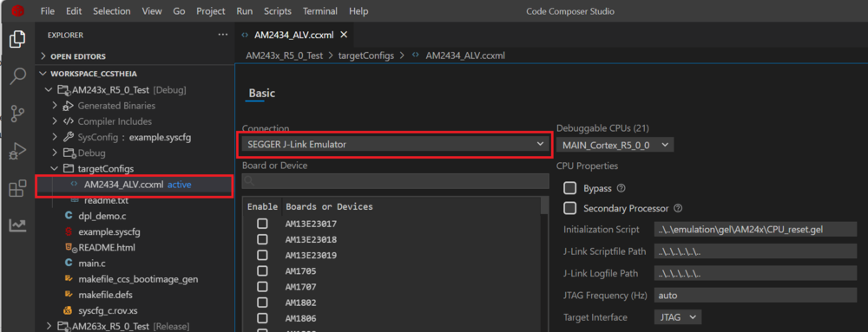Select the AM2434_ALV.ccxml editor tab
868x332 pixels.
(x=294, y=35)
